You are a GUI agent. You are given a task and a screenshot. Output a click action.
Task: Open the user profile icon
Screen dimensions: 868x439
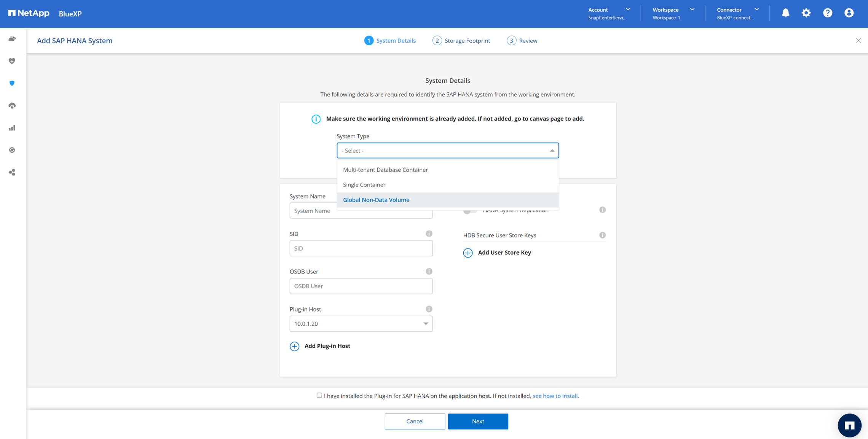[x=849, y=13]
